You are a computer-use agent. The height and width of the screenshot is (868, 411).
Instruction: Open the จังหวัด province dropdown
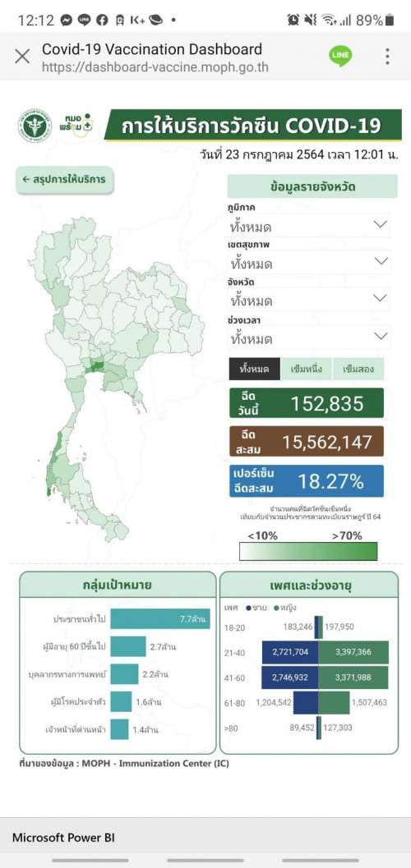308,300
